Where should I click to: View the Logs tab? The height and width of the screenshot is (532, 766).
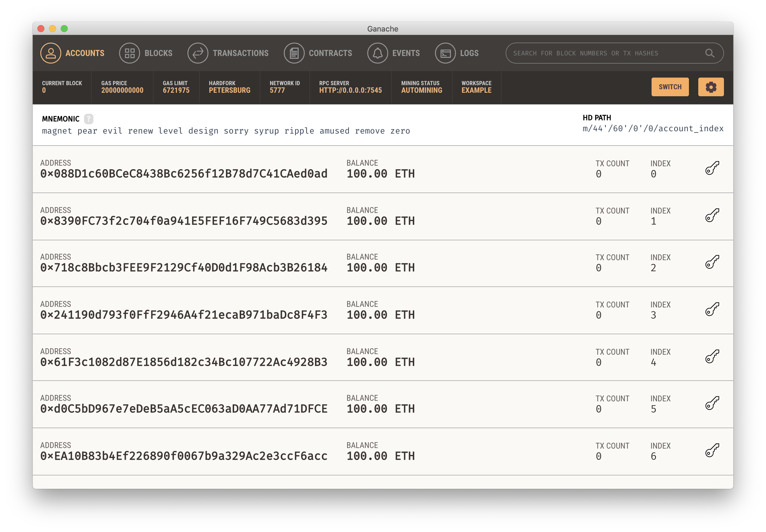click(457, 53)
